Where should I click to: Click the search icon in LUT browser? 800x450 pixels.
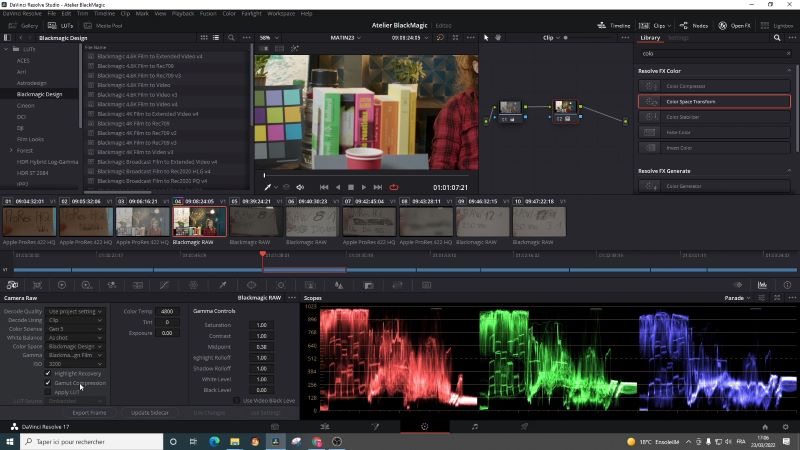click(231, 38)
